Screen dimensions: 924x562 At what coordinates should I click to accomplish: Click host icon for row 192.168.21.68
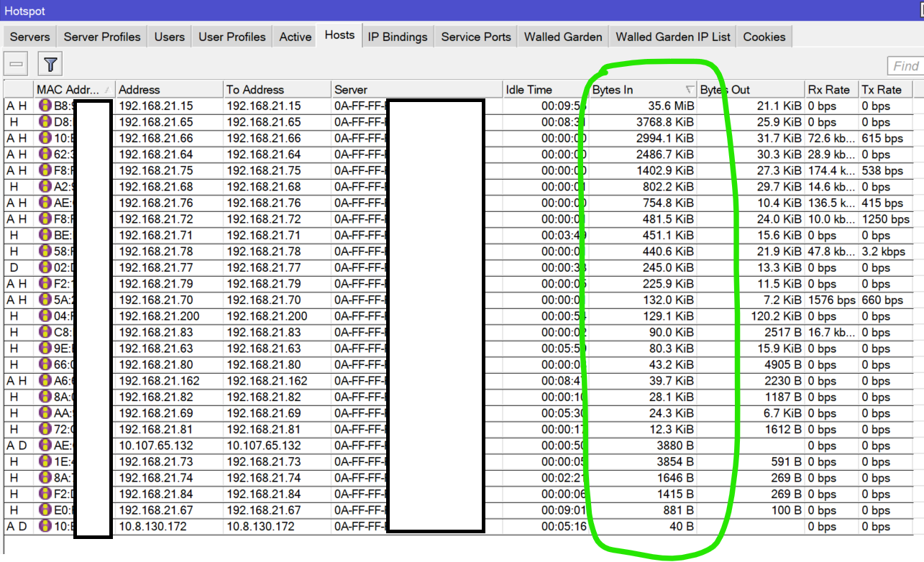coord(45,187)
